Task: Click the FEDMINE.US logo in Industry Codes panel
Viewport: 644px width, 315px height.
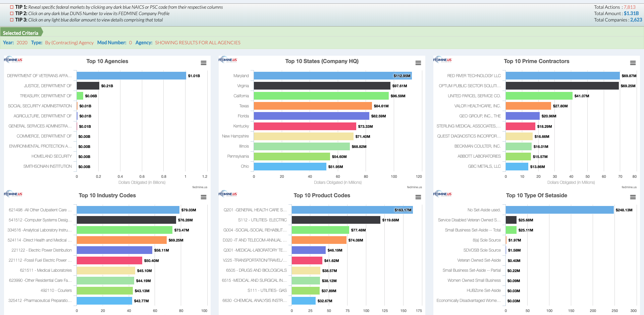Action: (x=13, y=194)
